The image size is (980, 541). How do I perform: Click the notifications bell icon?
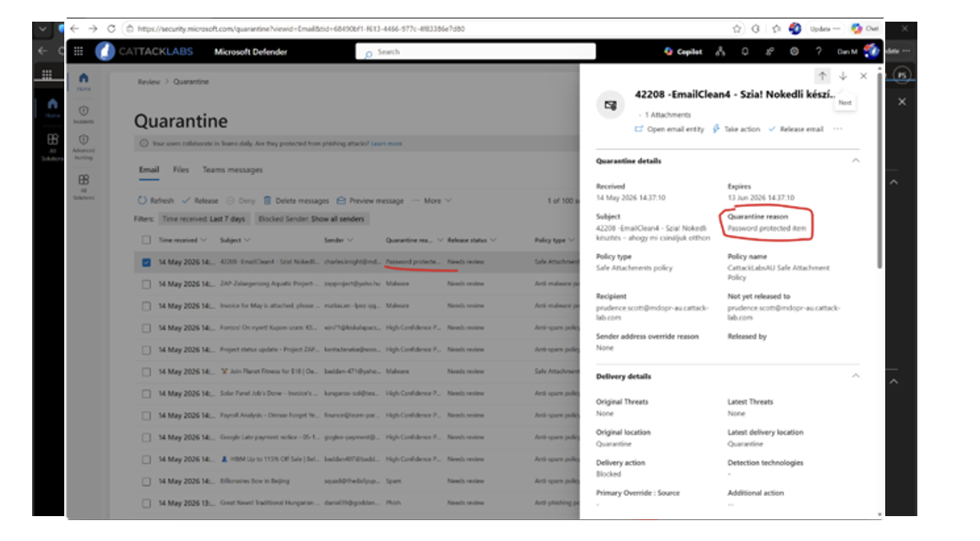point(745,51)
